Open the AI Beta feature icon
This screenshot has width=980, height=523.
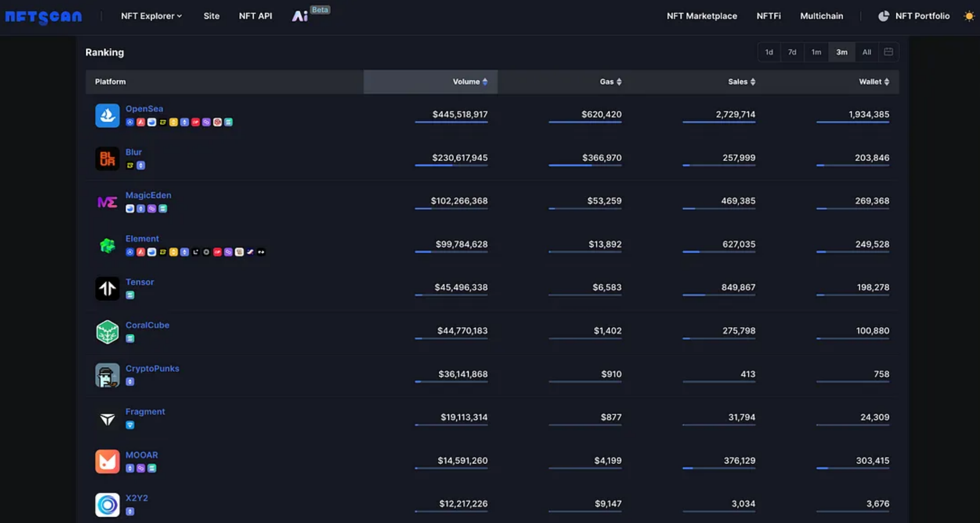click(300, 16)
